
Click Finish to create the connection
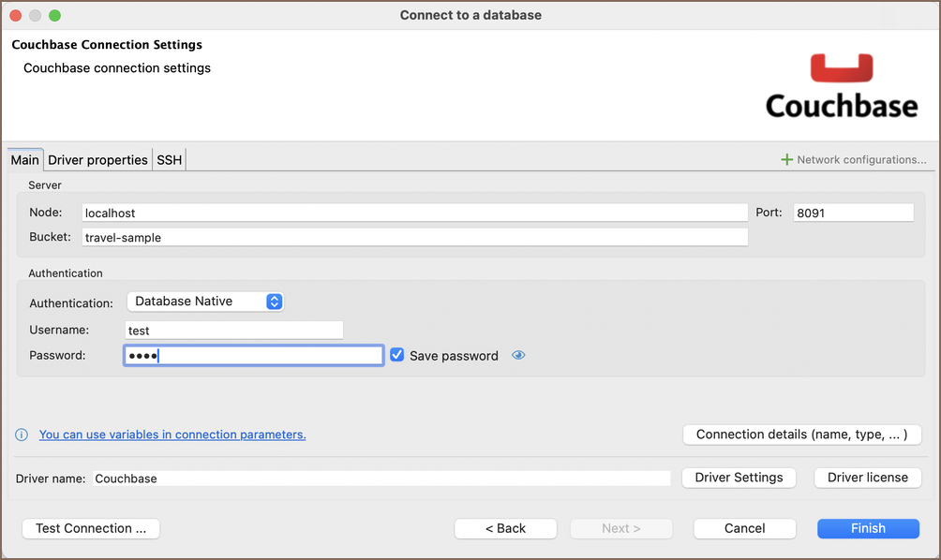click(867, 528)
